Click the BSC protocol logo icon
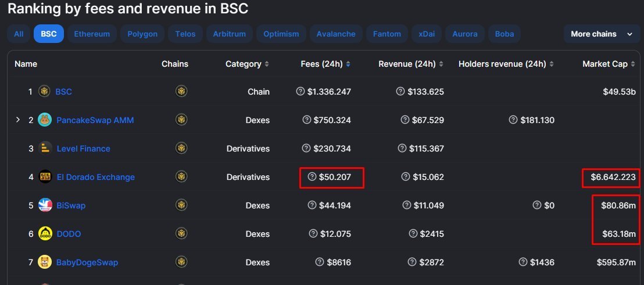644x285 pixels. click(44, 91)
